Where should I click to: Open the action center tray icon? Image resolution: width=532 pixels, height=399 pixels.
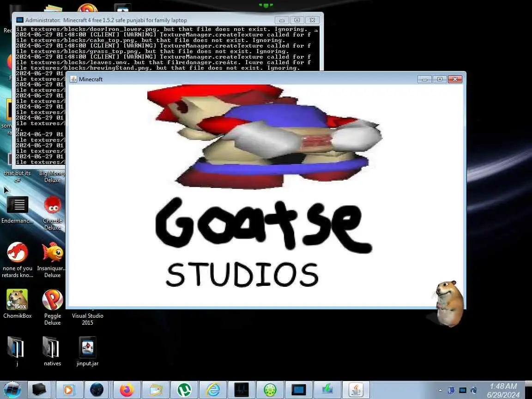[451, 390]
